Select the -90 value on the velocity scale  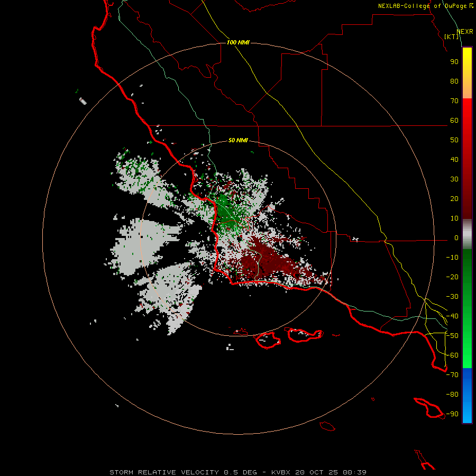pos(452,414)
